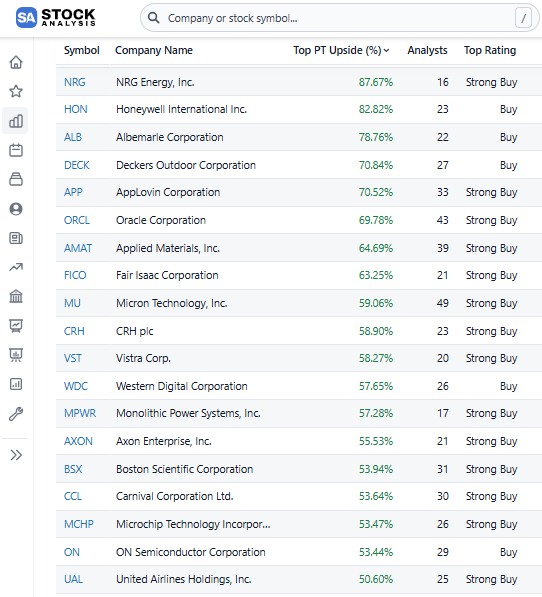Click the search magnifier icon
The width and height of the screenshot is (542, 597).
tap(153, 18)
